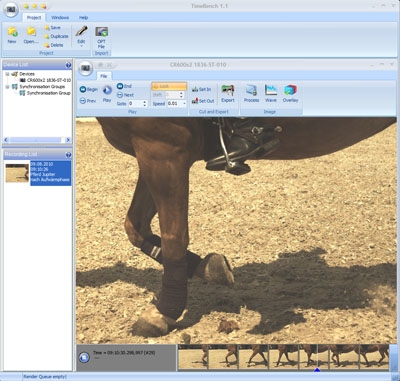The height and width of the screenshot is (381, 410).
Task: Step to Prev frame
Action: click(x=88, y=101)
